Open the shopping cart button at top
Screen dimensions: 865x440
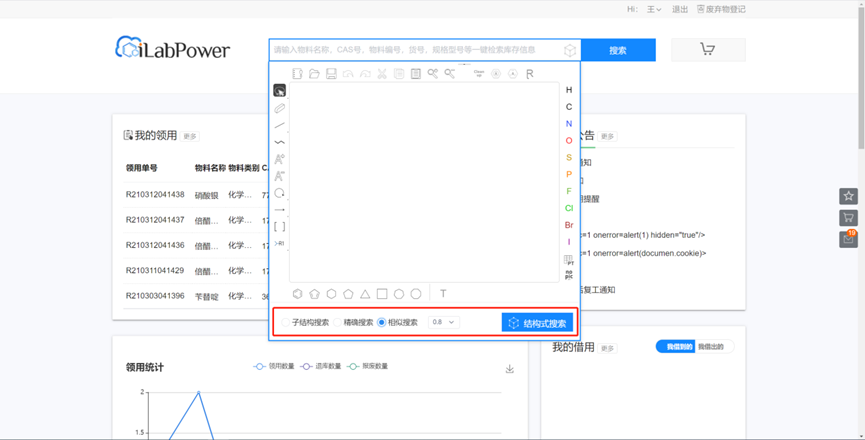tap(708, 50)
